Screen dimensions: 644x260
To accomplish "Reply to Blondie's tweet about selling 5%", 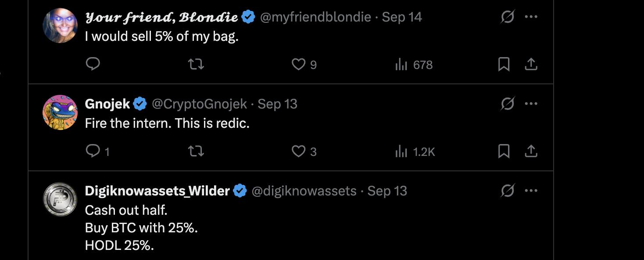I will [93, 65].
